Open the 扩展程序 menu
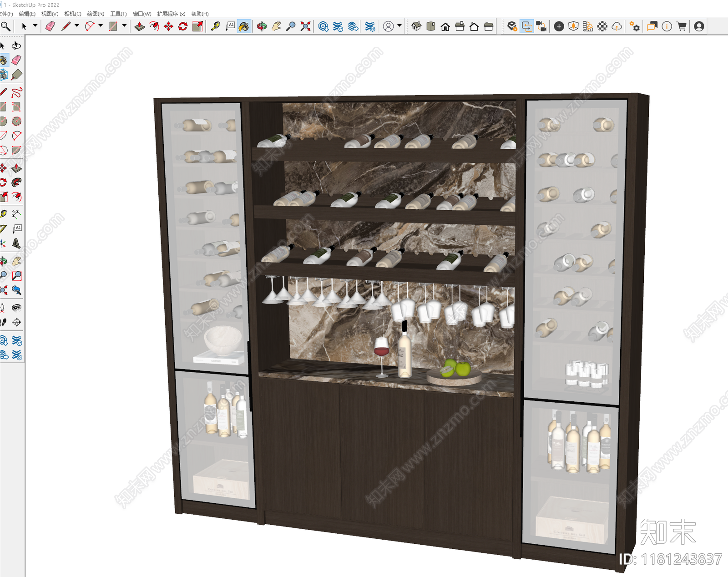Screen dimensions: 728x577 point(171,14)
